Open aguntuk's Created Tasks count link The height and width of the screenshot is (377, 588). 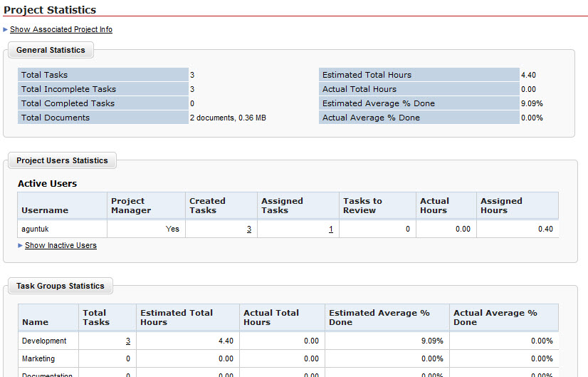(249, 229)
